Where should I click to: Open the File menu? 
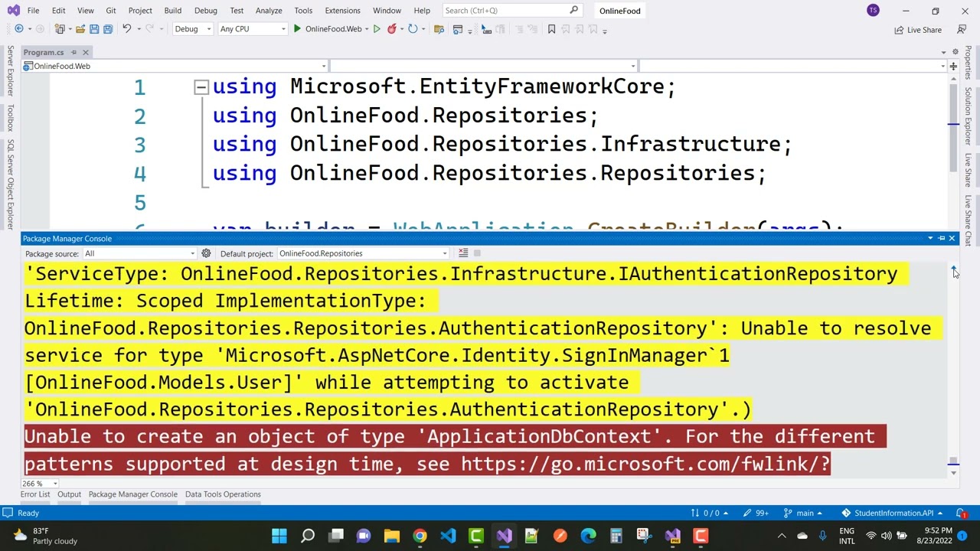click(33, 11)
